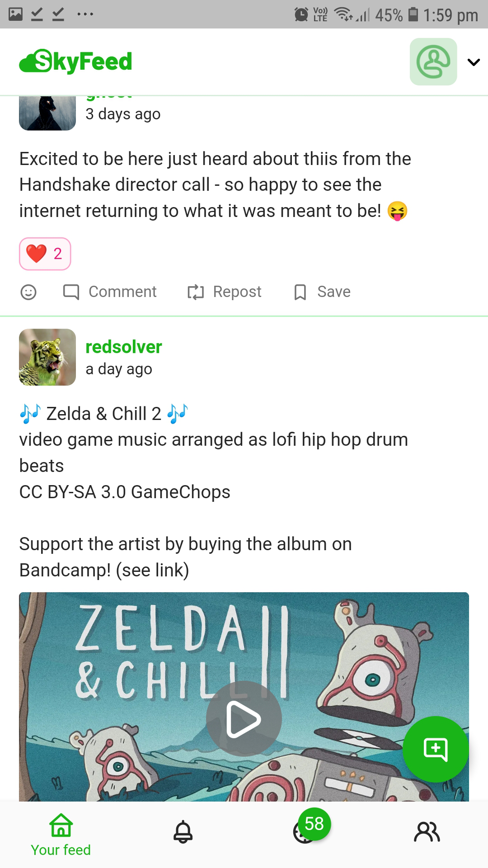Click the comment bubble icon
488x868 pixels.
71,292
